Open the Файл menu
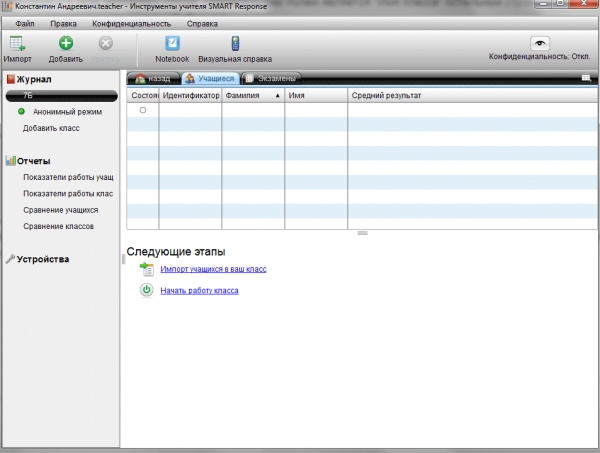 25,24
